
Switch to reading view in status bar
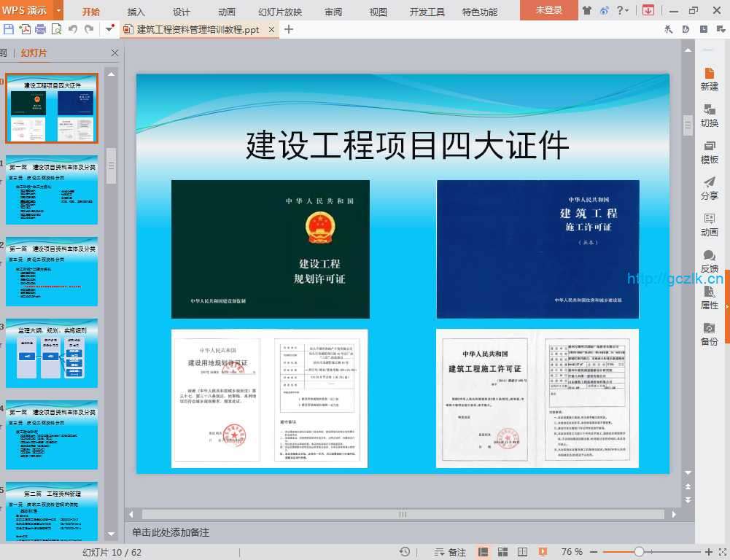[522, 552]
